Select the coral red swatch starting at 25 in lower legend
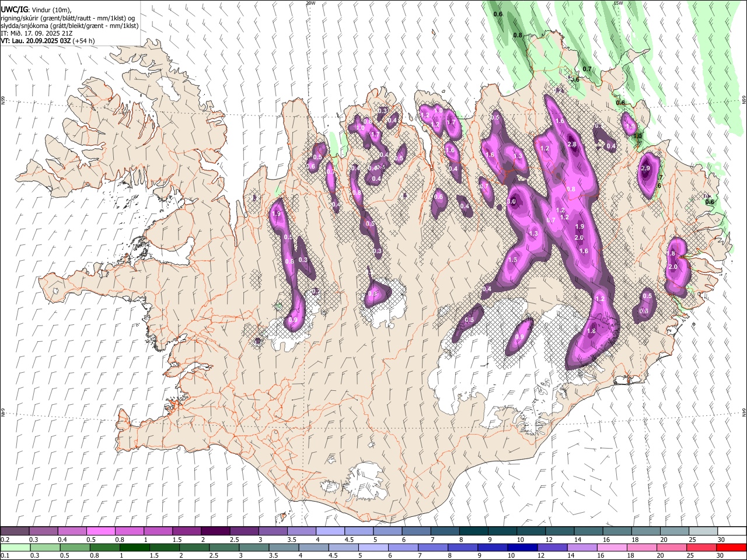Image resolution: width=747 pixels, height=560 pixels. coord(701,547)
